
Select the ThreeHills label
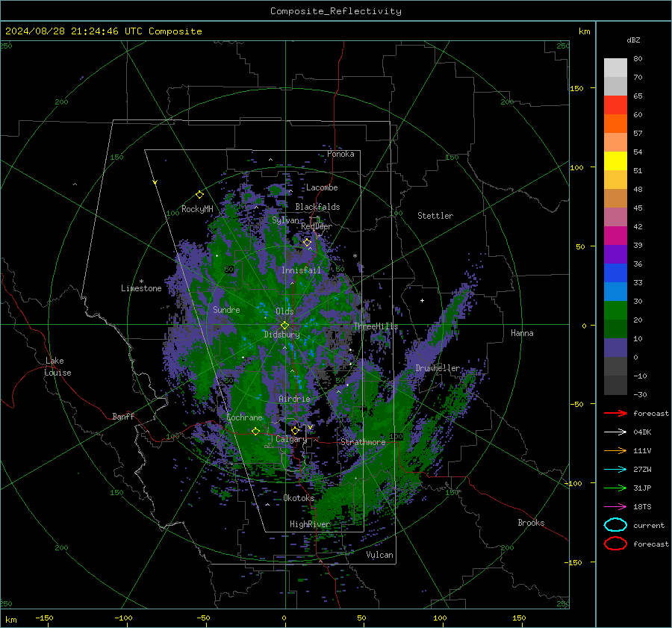(x=376, y=326)
